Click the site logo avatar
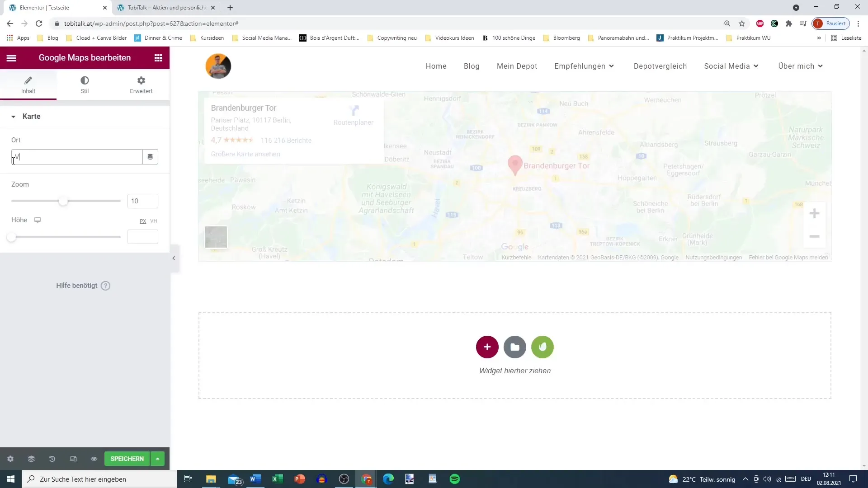 [218, 66]
